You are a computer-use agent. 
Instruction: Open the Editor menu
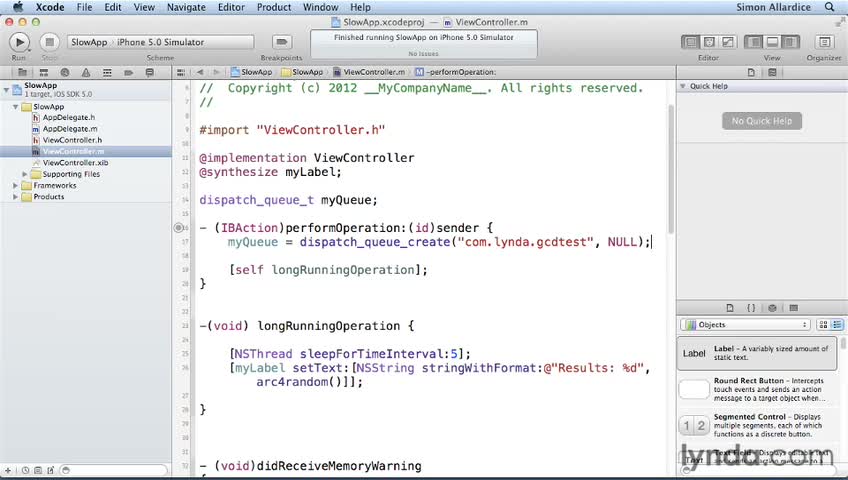[x=231, y=7]
